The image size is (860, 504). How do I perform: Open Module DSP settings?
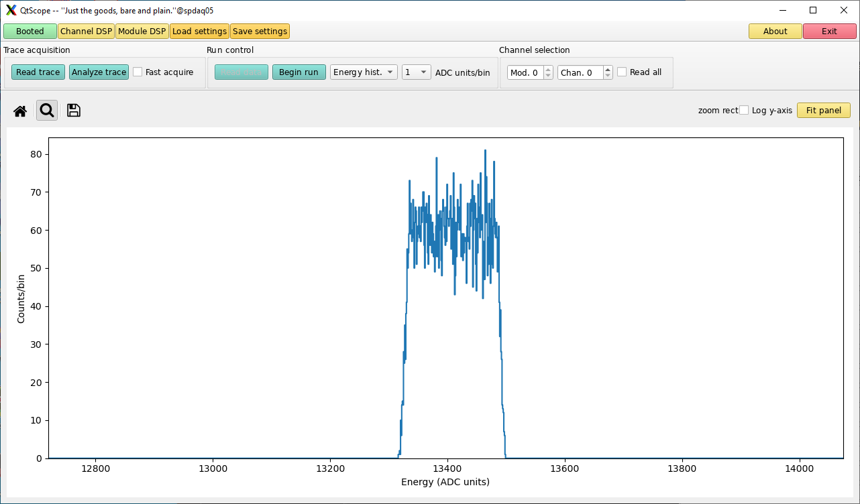(142, 31)
